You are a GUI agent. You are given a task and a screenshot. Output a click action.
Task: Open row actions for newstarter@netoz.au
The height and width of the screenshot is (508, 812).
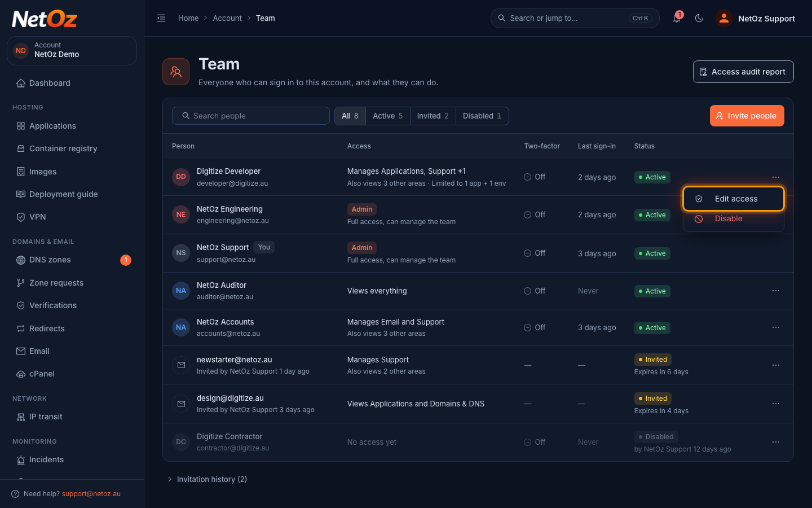tap(776, 365)
